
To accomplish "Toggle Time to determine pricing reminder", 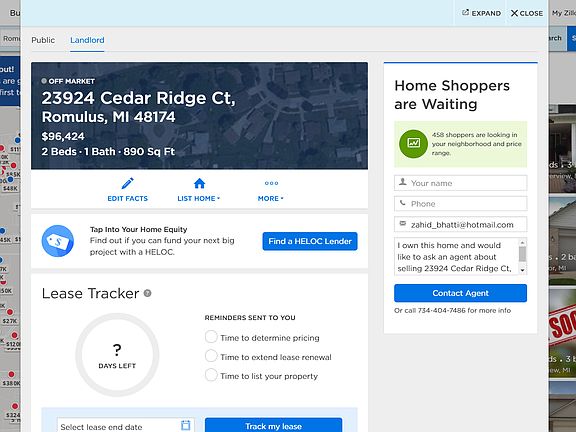I will pyautogui.click(x=211, y=336).
